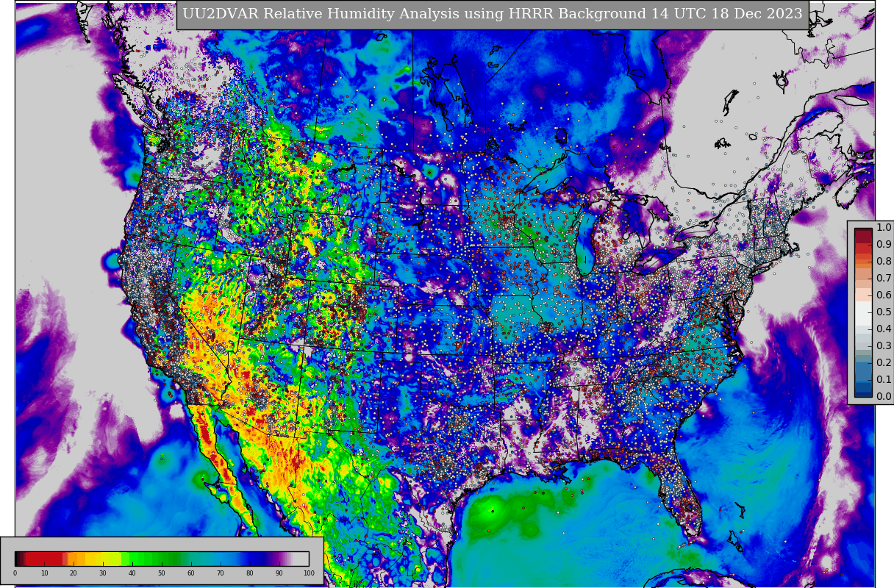The image size is (894, 588).
Task: Click the 0.6 label on vertical scale
Action: (x=884, y=295)
